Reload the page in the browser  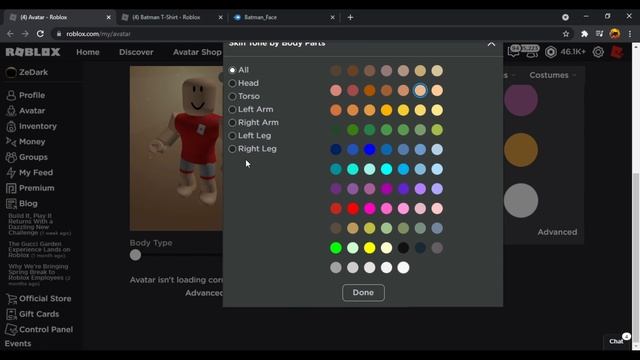click(40, 34)
